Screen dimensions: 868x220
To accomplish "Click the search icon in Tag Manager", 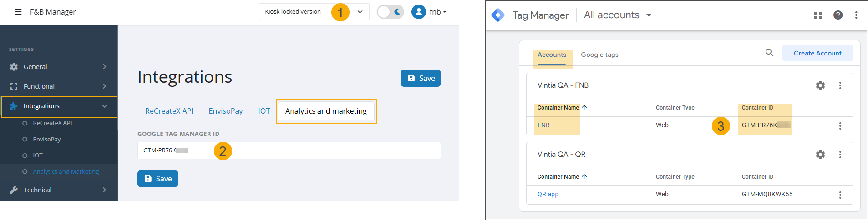I will pos(769,53).
